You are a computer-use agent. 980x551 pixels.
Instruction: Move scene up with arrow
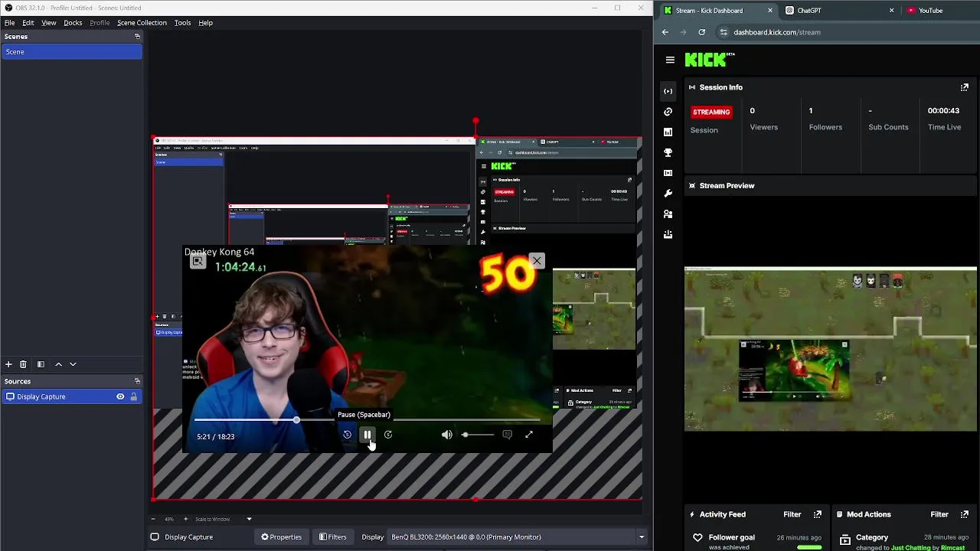[x=58, y=364]
